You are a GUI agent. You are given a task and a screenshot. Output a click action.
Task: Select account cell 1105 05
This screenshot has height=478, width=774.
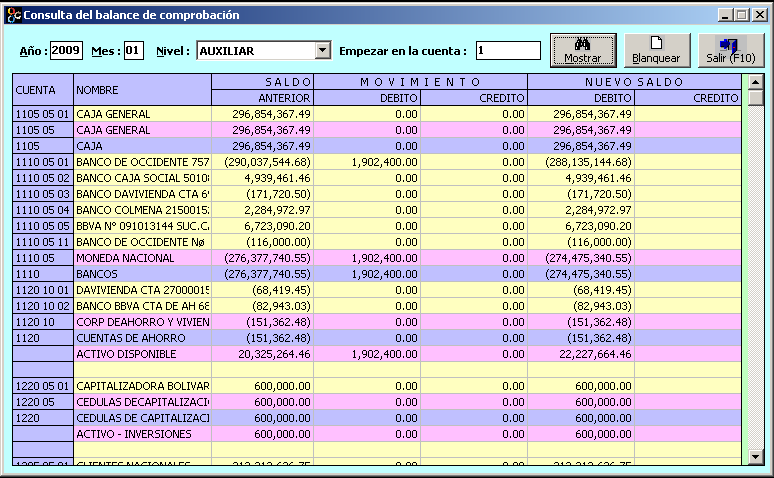43,130
